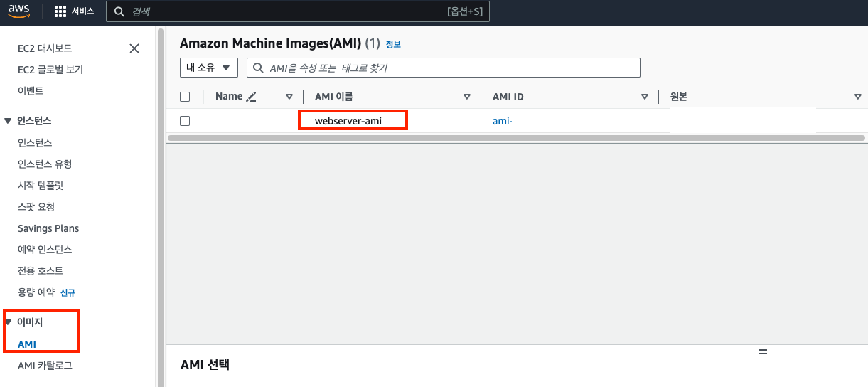This screenshot has height=387, width=868.
Task: Open the ami- ID link
Action: [x=503, y=121]
